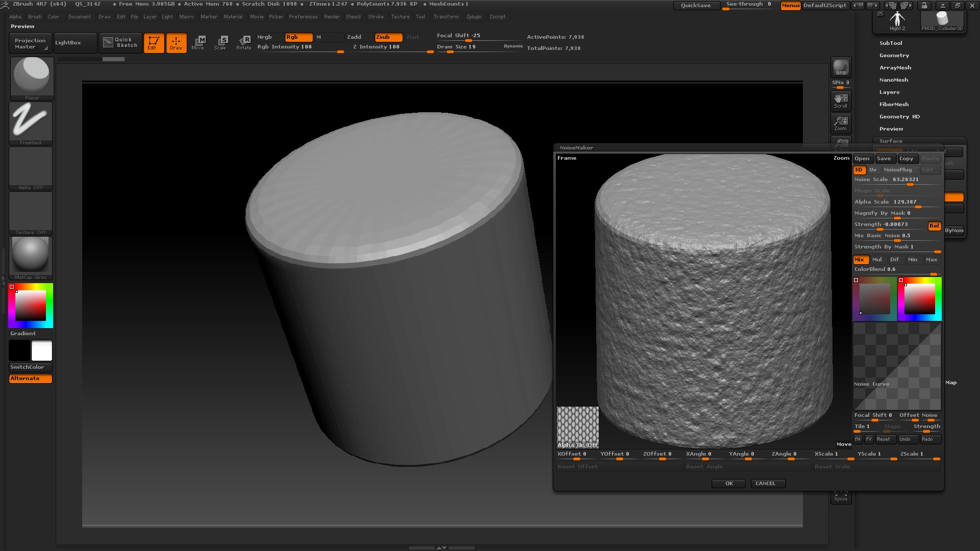Open the Zplugin menu
Viewport: 980px width, 551px height.
click(x=474, y=17)
